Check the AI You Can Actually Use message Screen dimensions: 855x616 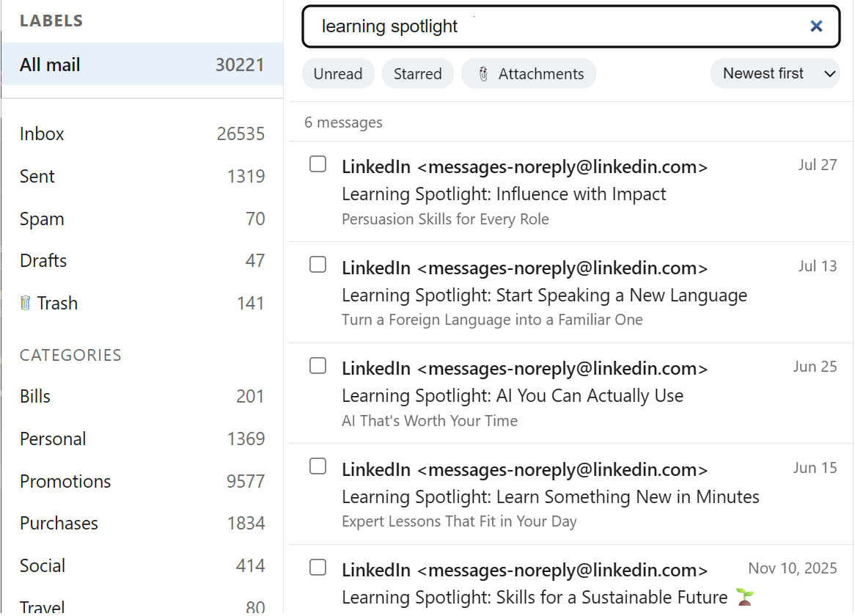pyautogui.click(x=318, y=366)
